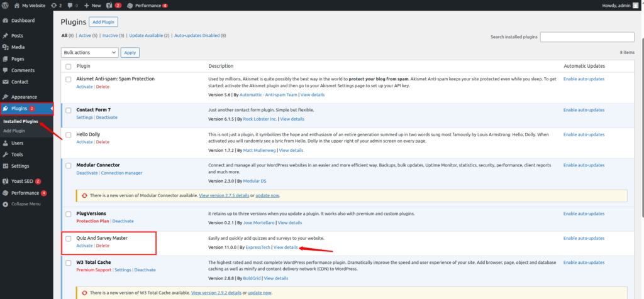The image size is (644, 299).
Task: Open the Yoast icon in admin bar
Action: 109,6
